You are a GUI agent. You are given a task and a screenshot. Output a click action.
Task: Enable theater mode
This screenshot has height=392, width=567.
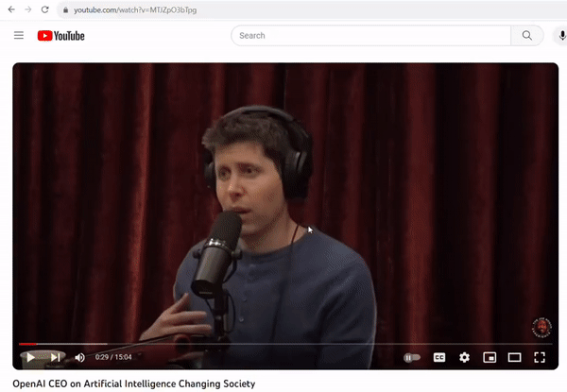click(514, 357)
